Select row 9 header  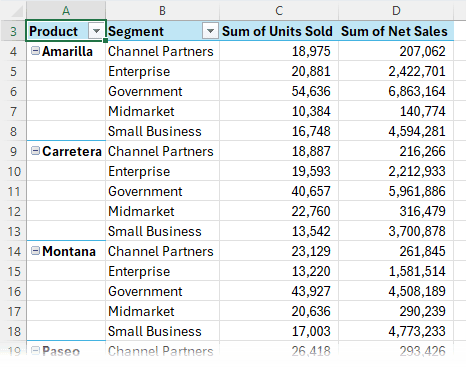click(x=13, y=151)
